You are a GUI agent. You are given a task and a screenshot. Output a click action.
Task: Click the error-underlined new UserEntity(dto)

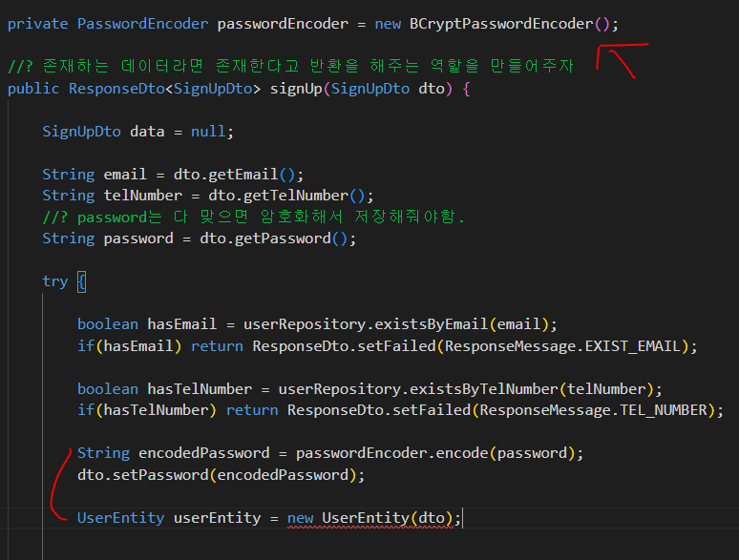click(369, 519)
